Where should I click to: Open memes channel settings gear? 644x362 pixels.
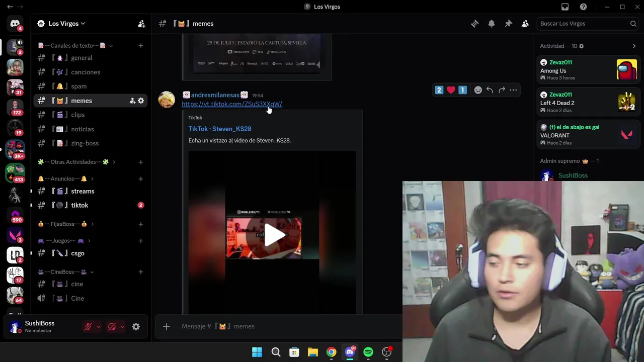pos(141,101)
